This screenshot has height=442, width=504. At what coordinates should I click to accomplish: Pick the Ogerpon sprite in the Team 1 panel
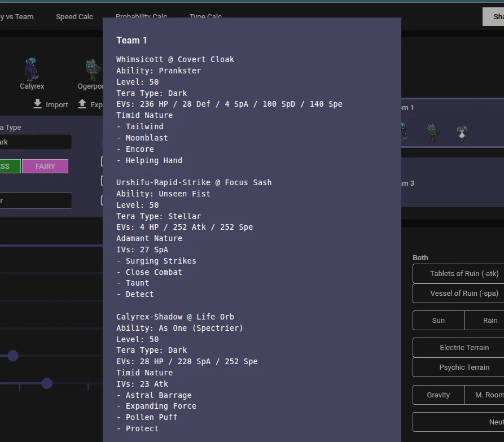pyautogui.click(x=433, y=132)
